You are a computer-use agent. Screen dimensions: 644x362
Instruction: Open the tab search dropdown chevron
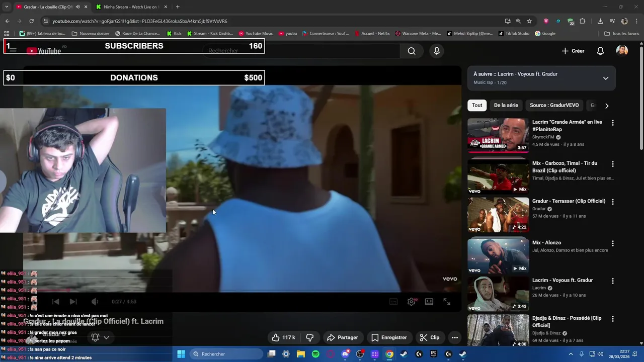(x=7, y=7)
